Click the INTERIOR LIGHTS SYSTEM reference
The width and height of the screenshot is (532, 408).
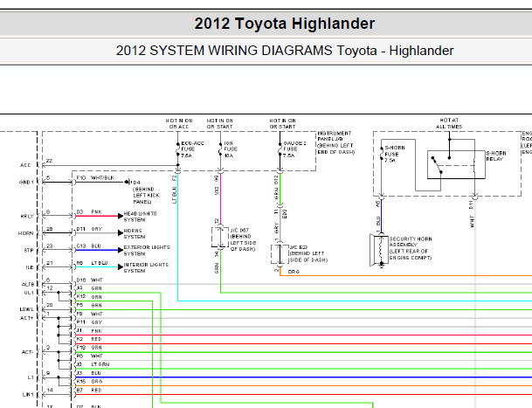point(146,268)
